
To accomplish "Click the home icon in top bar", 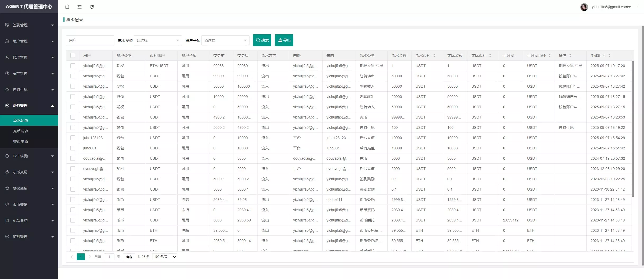I will pyautogui.click(x=67, y=7).
